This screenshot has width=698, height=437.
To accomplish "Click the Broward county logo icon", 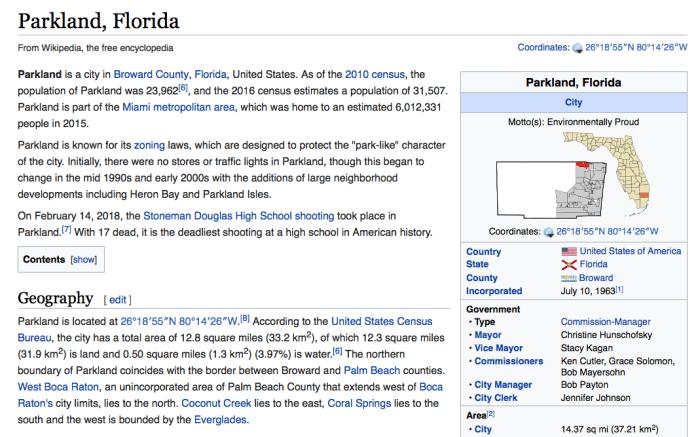I will click(x=569, y=278).
